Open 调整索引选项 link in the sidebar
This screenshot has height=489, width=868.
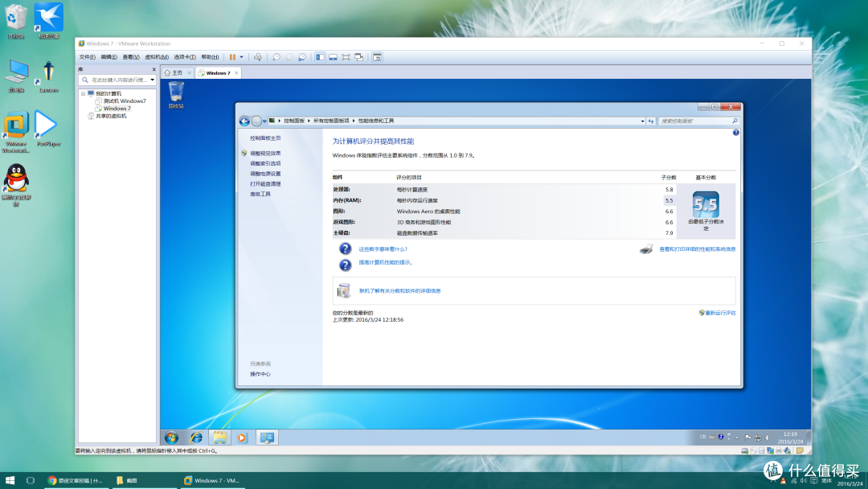tap(265, 163)
